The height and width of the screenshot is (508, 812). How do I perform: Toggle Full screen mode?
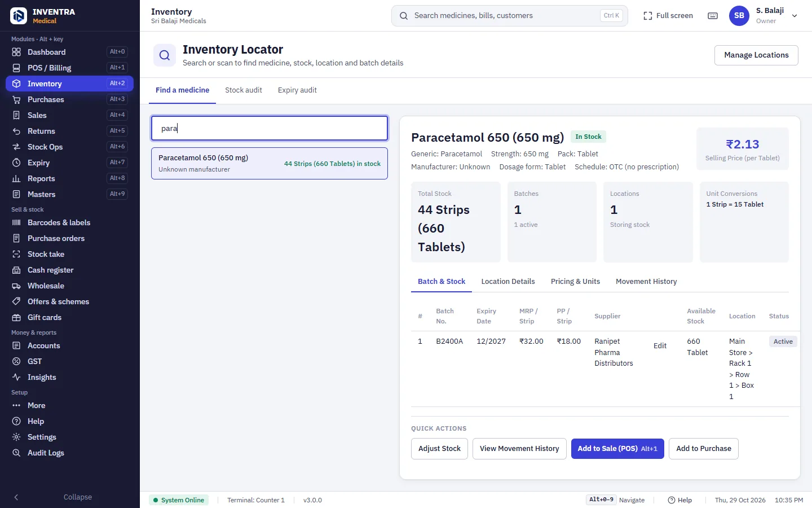(668, 16)
